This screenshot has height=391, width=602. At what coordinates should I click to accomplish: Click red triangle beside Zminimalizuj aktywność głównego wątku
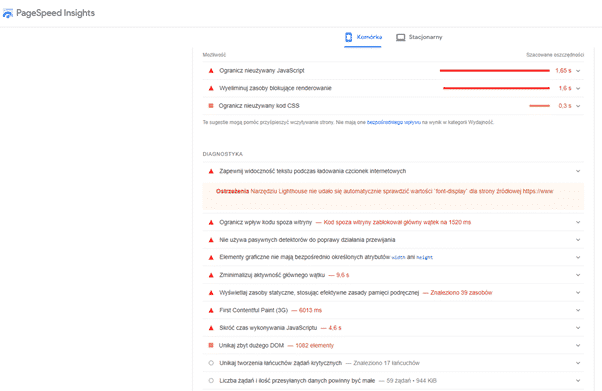coord(211,275)
